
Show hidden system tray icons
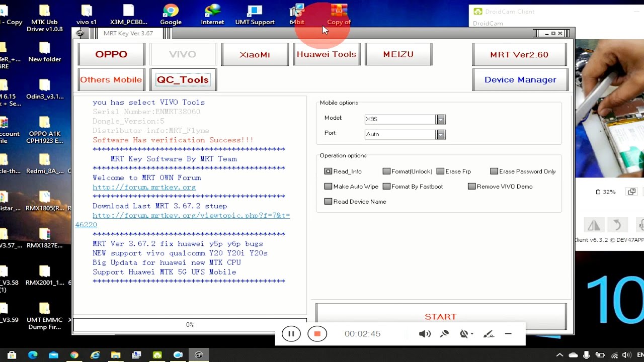click(x=559, y=355)
